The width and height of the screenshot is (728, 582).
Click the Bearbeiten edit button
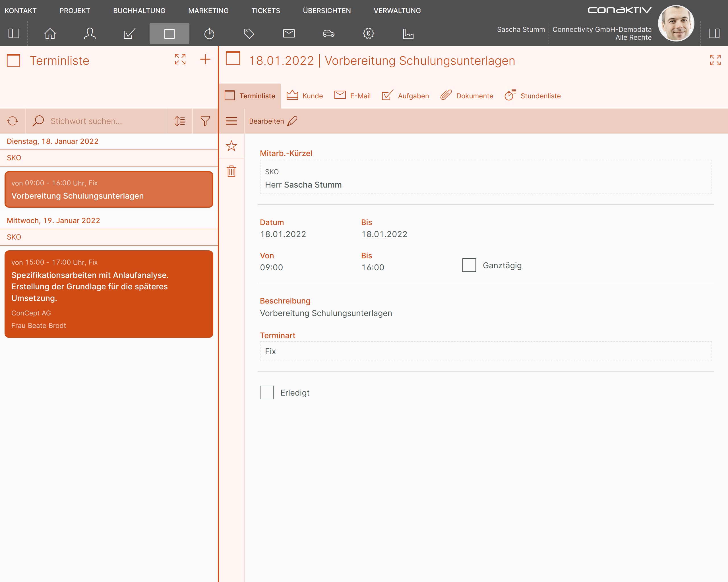click(x=273, y=121)
